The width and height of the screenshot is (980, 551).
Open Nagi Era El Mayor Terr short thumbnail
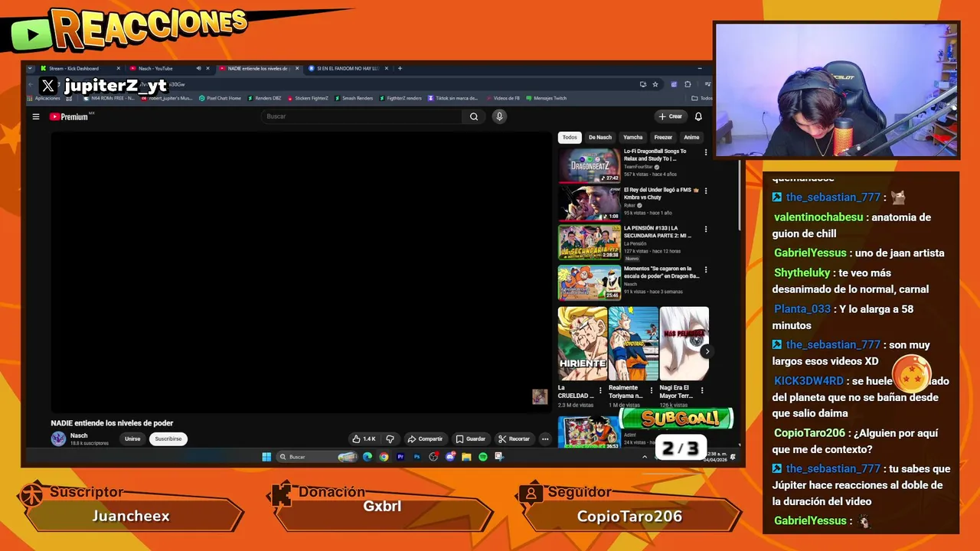[684, 344]
